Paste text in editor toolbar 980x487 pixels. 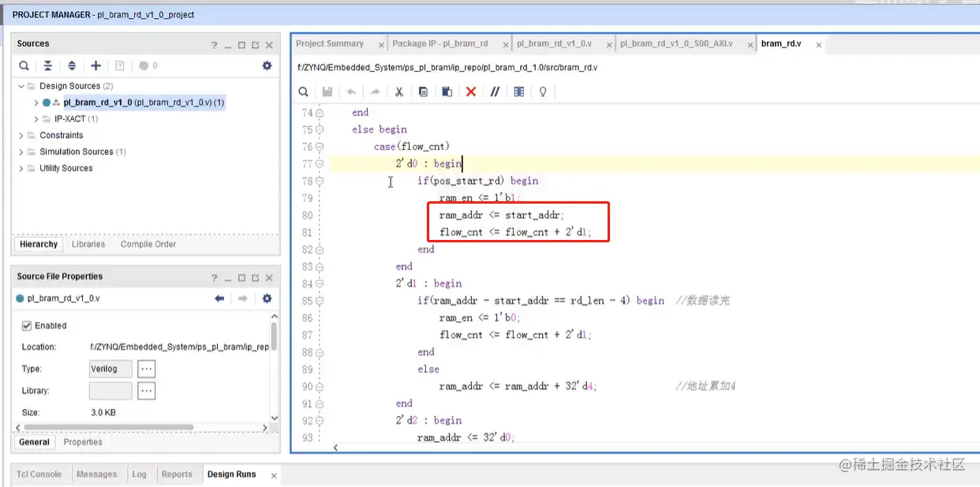447,92
